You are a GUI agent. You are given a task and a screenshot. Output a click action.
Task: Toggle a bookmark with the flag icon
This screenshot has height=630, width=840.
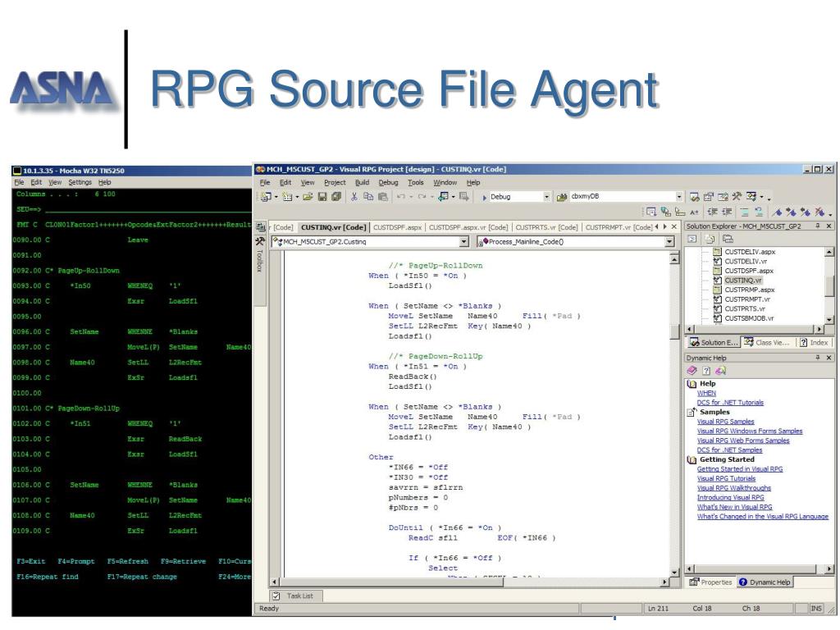click(x=777, y=212)
